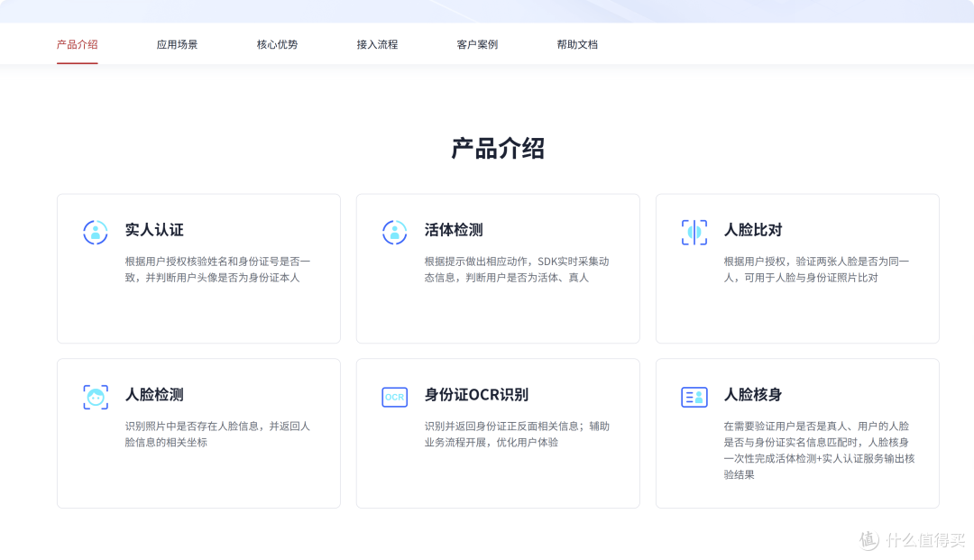Click the 人脸核身 ID card icon

[x=694, y=397]
